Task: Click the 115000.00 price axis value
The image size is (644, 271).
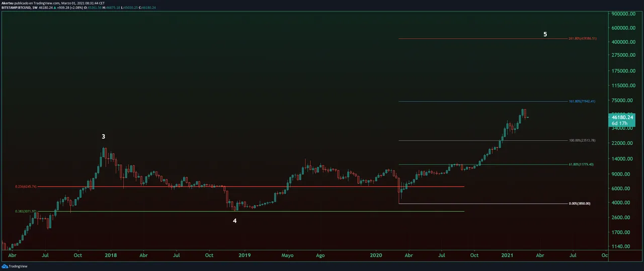Action: [x=623, y=86]
